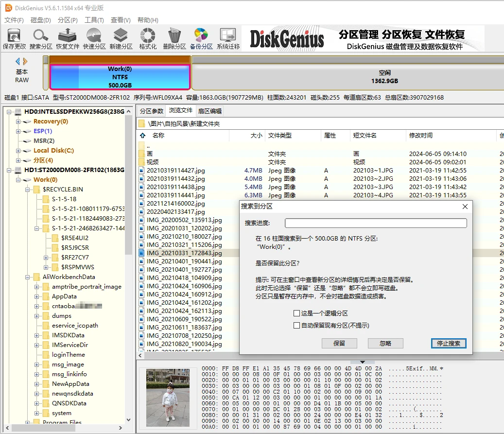Open the 搜索分区 search partition tool

pos(41,39)
